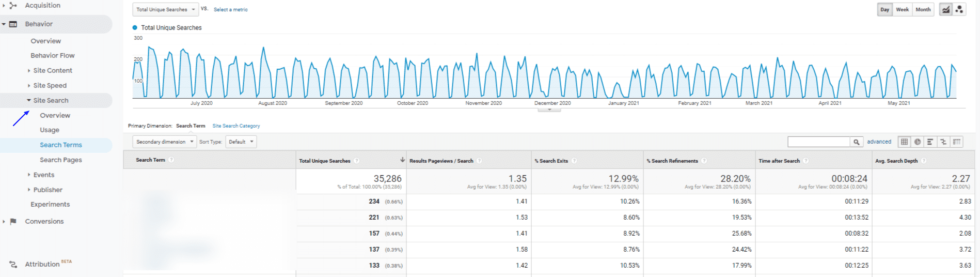Open the Secondary dimension dropdown

[x=165, y=142]
